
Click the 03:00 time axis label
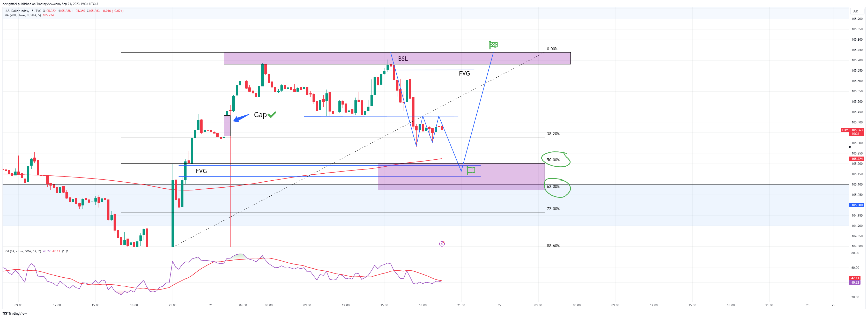tap(538, 305)
